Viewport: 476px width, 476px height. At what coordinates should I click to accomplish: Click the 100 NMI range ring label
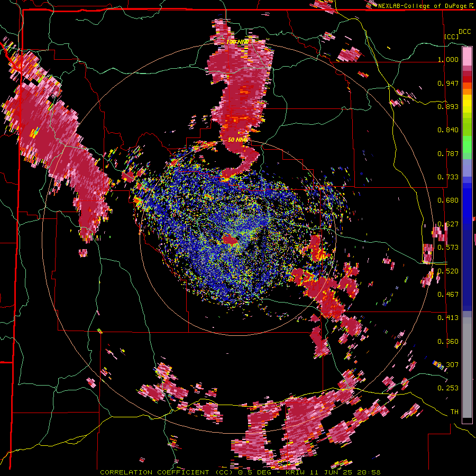pyautogui.click(x=237, y=42)
